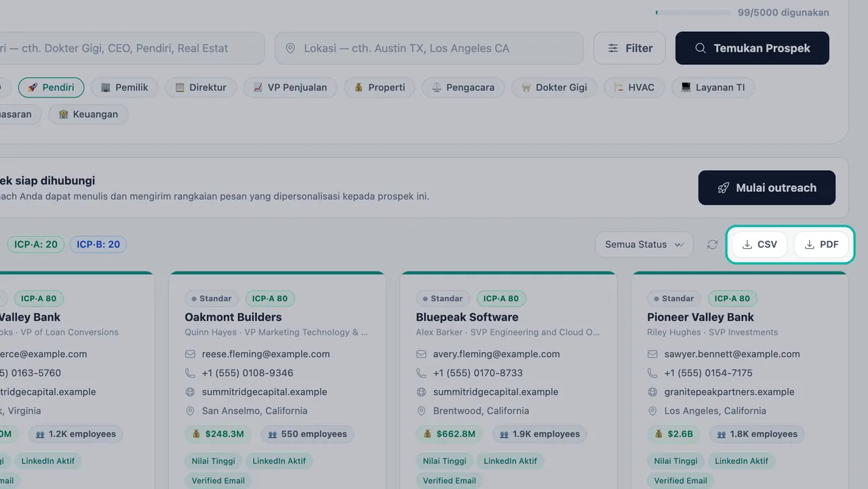This screenshot has width=868, height=489.
Task: Download prospects as CSV
Action: (x=759, y=245)
